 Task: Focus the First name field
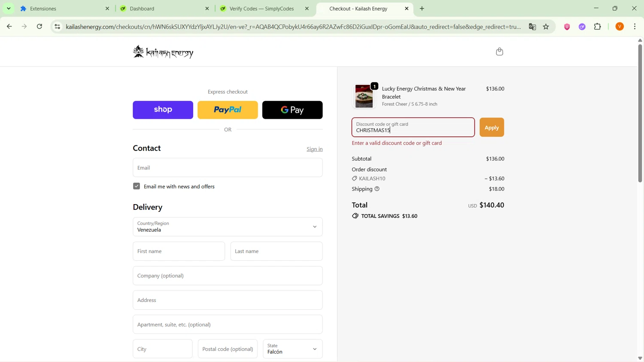coord(179,251)
